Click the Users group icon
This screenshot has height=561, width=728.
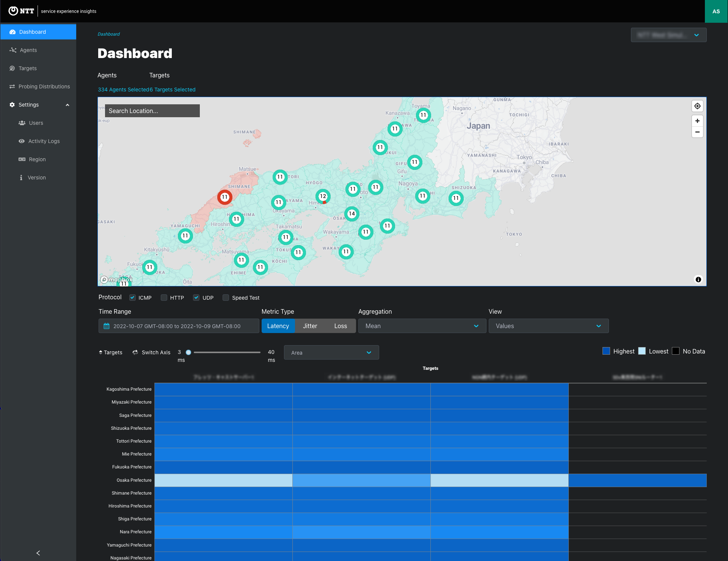[x=22, y=123]
